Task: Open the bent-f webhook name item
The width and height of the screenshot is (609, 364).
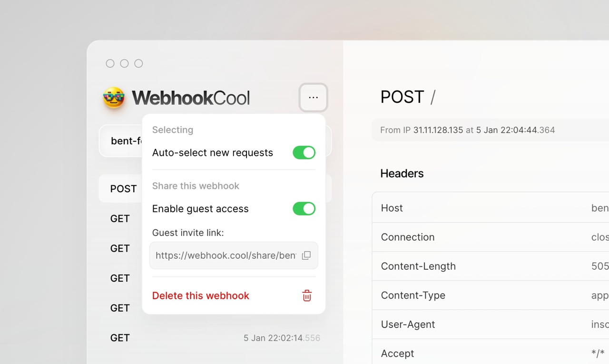Action: point(125,141)
